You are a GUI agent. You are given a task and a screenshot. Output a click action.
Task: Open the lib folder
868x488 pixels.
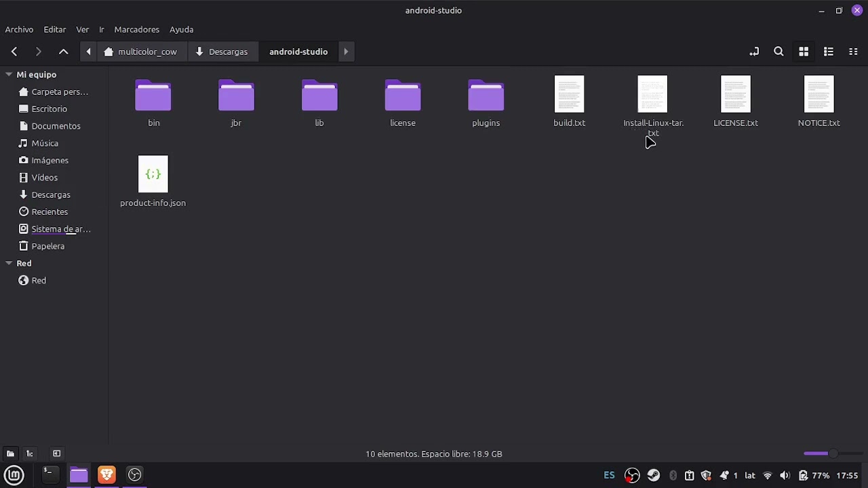click(319, 102)
